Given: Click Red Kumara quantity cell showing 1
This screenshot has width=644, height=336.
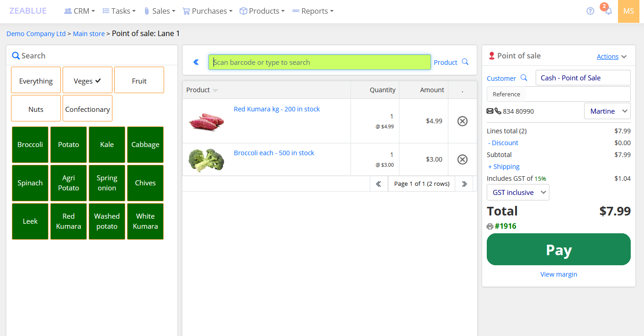Looking at the screenshot, I should (x=375, y=121).
